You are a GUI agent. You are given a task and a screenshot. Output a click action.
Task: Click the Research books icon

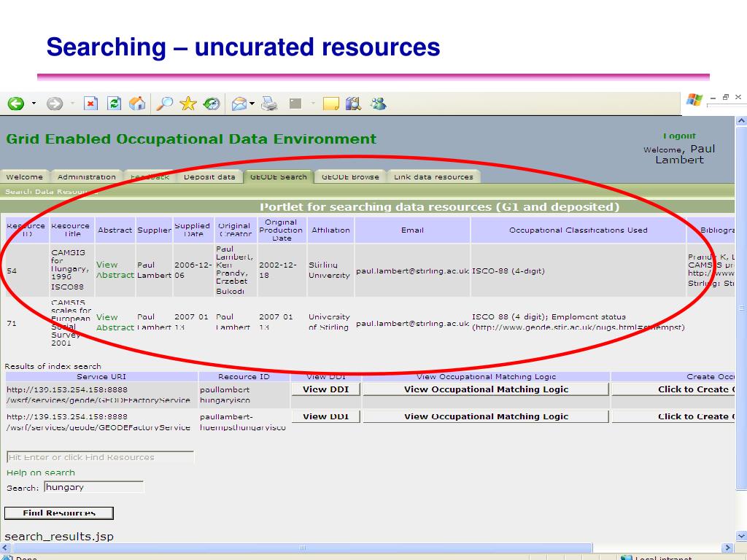coord(354,104)
